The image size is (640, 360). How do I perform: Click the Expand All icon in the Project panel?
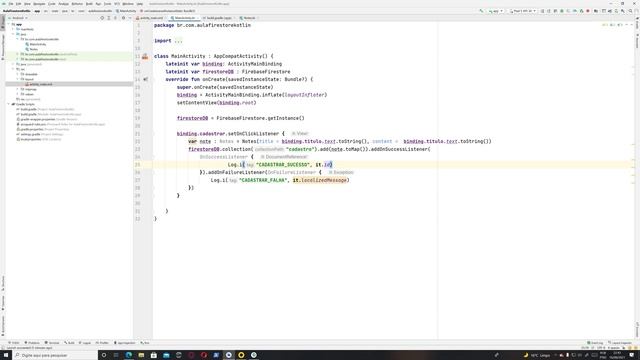point(109,18)
